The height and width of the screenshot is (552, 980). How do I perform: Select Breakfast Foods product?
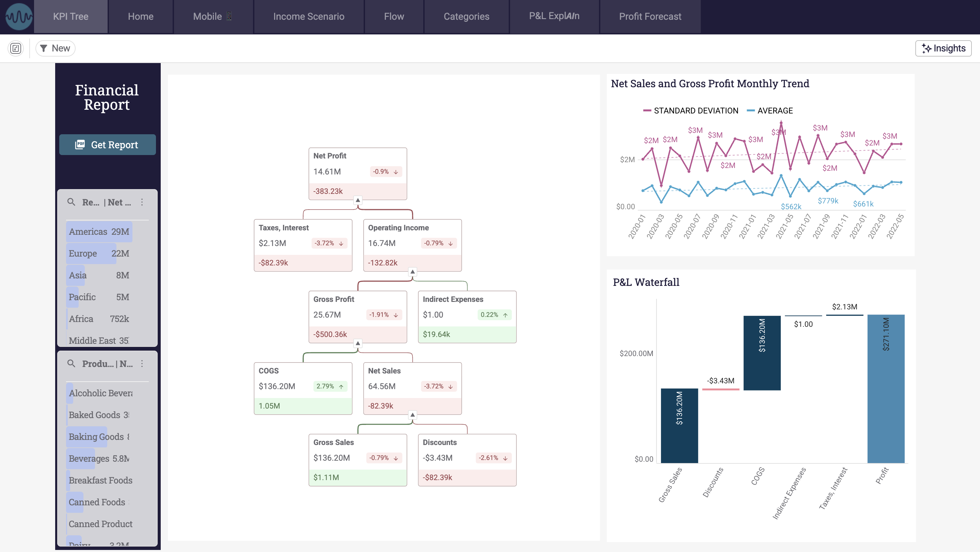[99, 480]
